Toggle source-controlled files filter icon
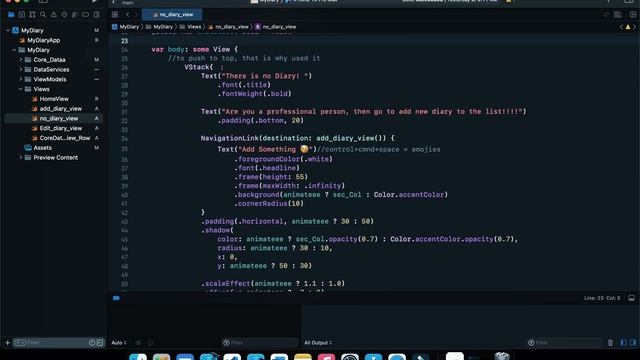Image resolution: width=640 pixels, height=360 pixels. 100,343
